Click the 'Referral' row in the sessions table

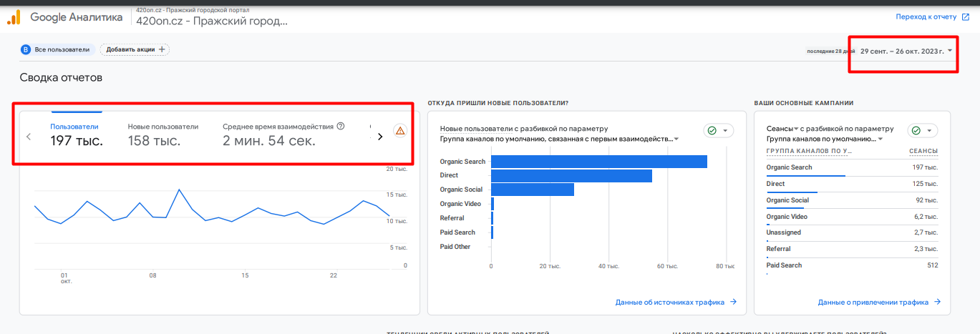click(x=852, y=249)
